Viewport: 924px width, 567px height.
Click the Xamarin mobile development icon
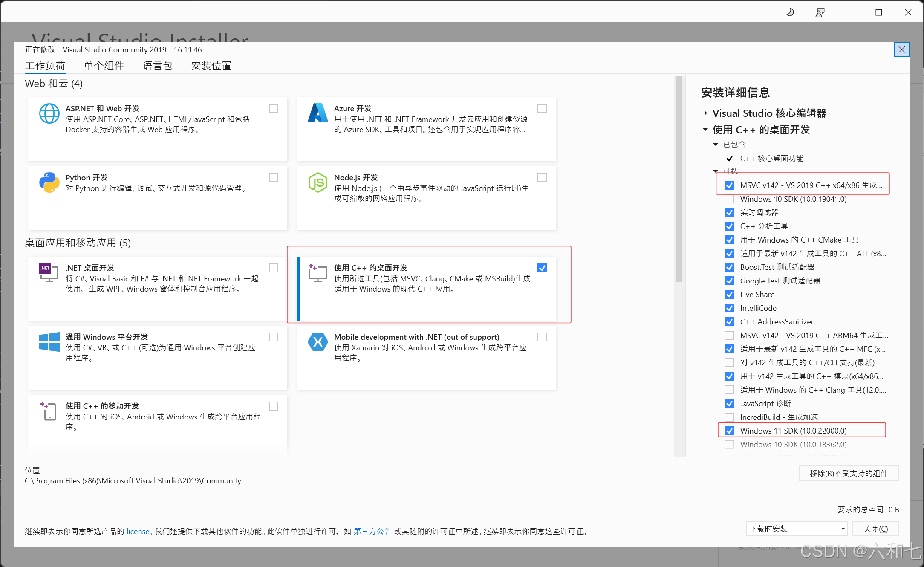(318, 342)
